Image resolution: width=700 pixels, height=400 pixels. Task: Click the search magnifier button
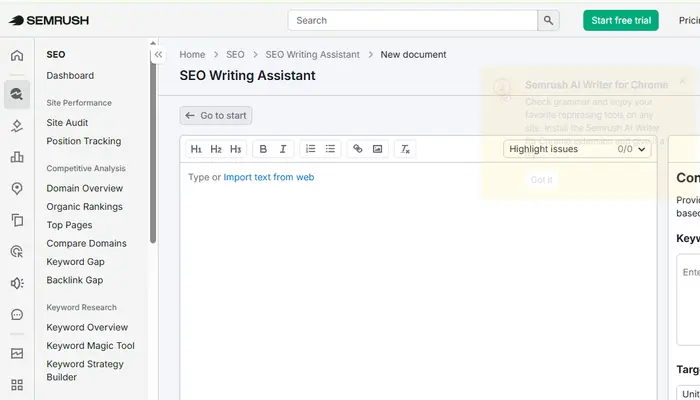point(548,21)
